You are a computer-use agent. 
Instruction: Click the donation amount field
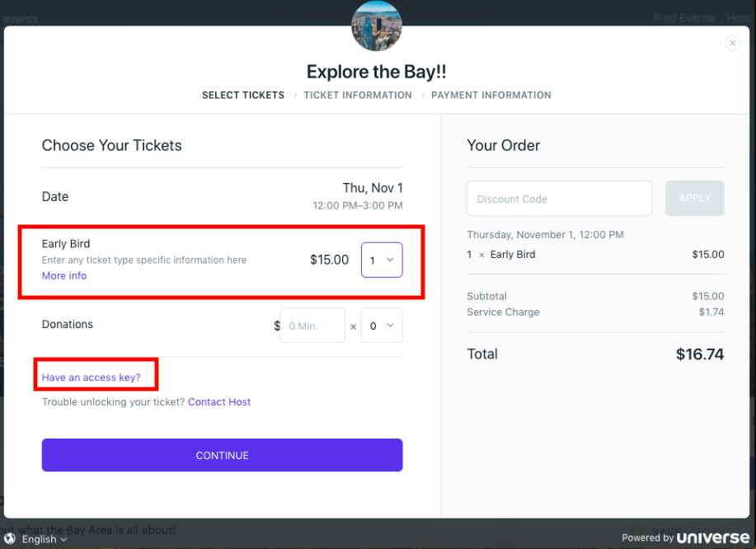coord(312,326)
